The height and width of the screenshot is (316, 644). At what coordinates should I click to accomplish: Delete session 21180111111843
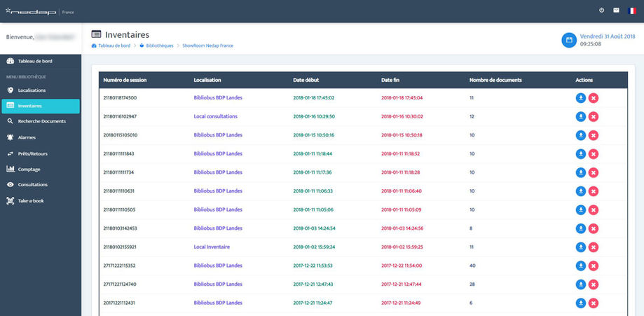tap(593, 154)
